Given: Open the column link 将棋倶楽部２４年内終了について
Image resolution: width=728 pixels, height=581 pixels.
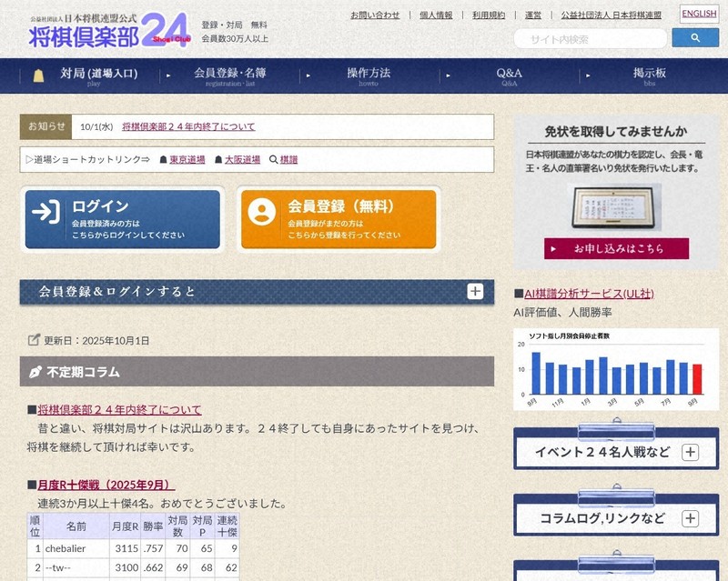Looking at the screenshot, I should point(119,410).
